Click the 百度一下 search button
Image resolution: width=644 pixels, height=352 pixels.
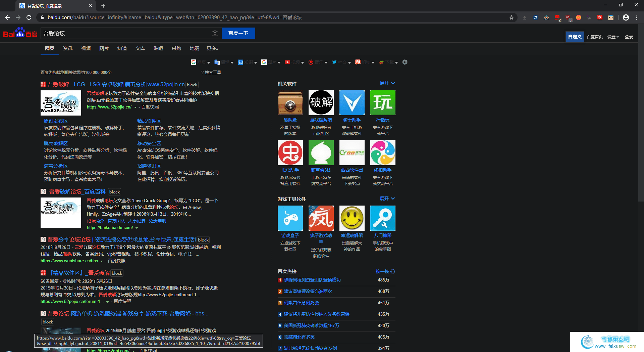click(238, 33)
